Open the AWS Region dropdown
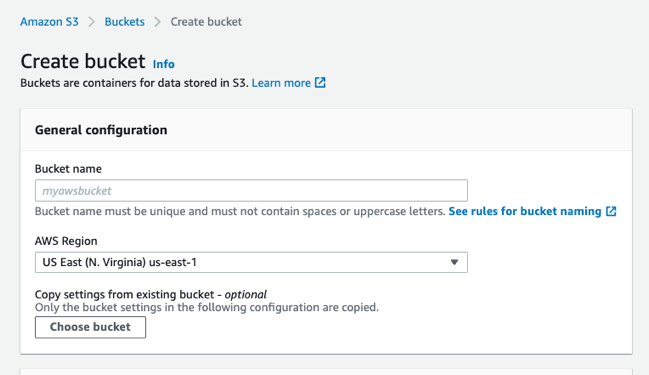Viewport: 649px width, 375px height. (251, 262)
